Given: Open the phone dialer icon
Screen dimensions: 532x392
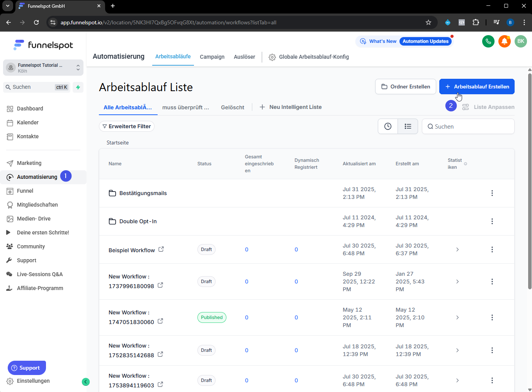Looking at the screenshot, I should (x=488, y=41).
